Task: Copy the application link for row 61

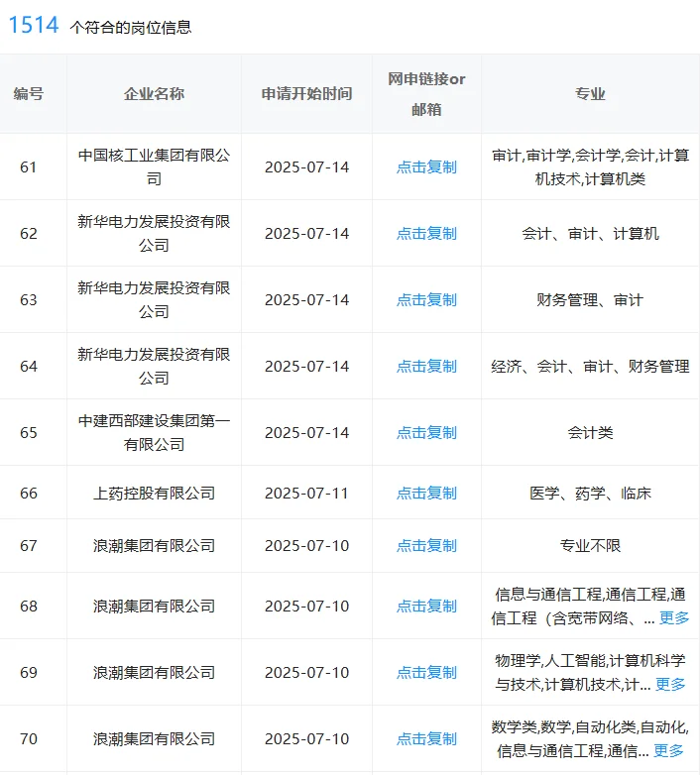Action: (426, 167)
